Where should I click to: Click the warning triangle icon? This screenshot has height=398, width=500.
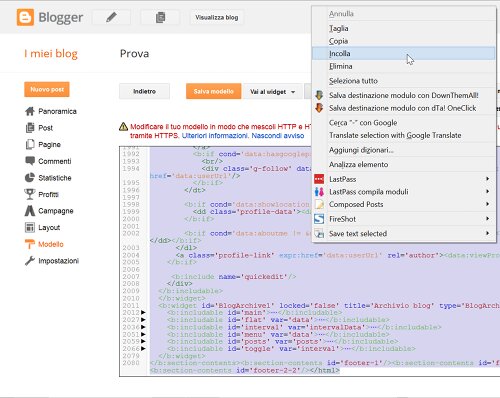tap(123, 127)
